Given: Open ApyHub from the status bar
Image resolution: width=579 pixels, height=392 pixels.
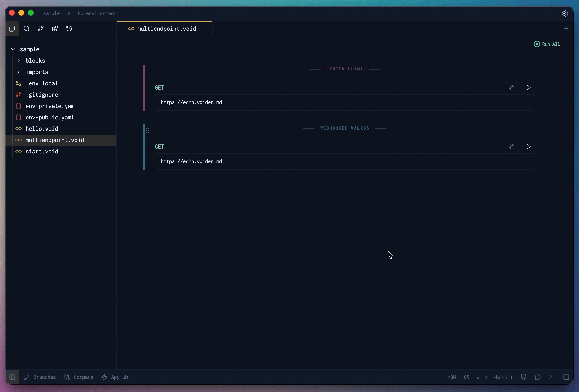Looking at the screenshot, I should click(x=115, y=377).
